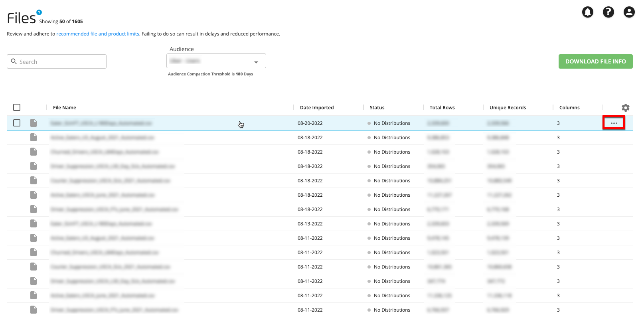Click the file icon in the 08-20-2022 row
Screen dimensions: 644x318
point(34,123)
